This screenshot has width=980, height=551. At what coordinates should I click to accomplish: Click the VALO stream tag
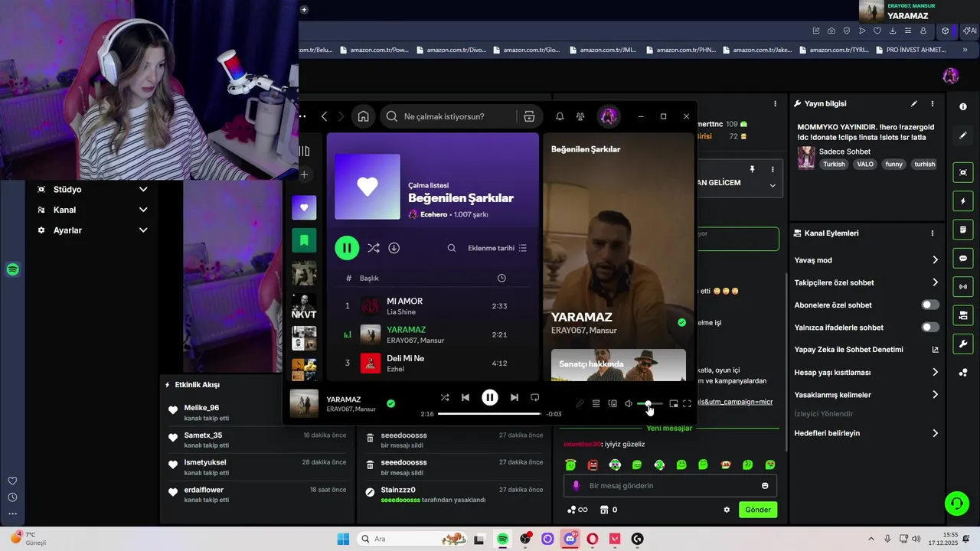click(x=865, y=165)
